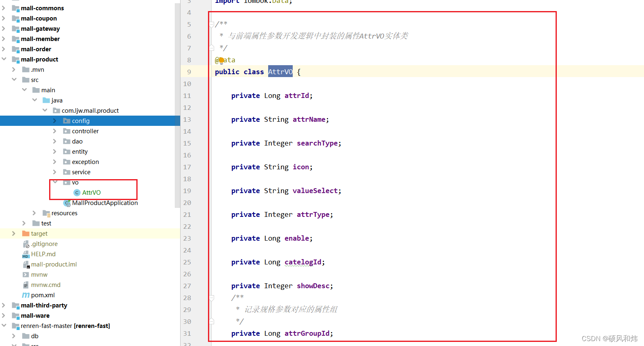Expand the mall-coupon module
This screenshot has height=346, width=644.
(4, 18)
